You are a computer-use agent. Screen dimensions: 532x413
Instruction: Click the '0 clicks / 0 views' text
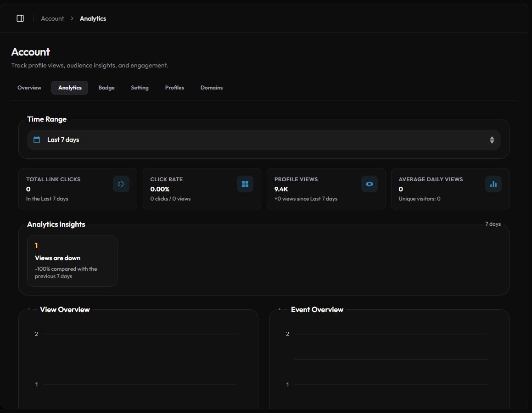point(170,199)
